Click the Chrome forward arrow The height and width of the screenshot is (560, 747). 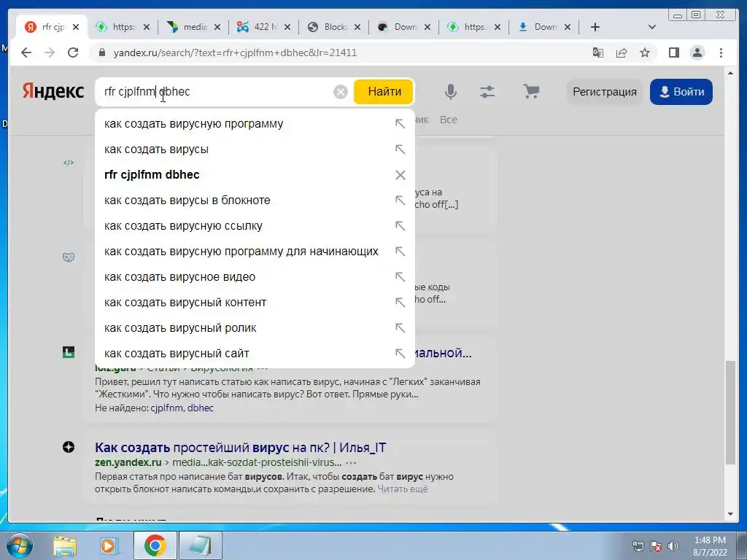click(x=50, y=52)
